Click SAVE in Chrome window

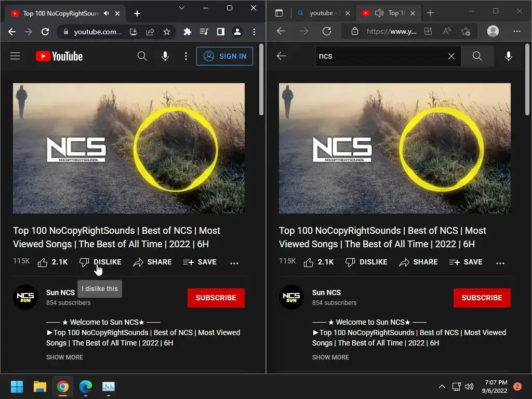(200, 262)
